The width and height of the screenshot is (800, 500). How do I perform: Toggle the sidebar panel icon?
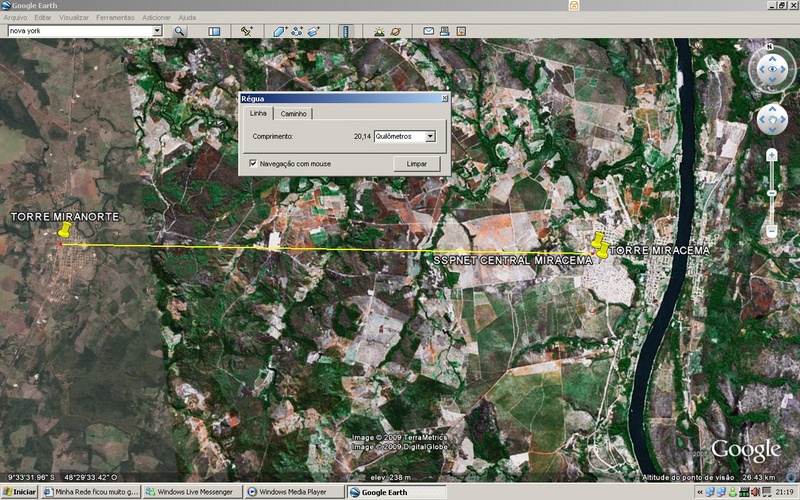[x=214, y=31]
